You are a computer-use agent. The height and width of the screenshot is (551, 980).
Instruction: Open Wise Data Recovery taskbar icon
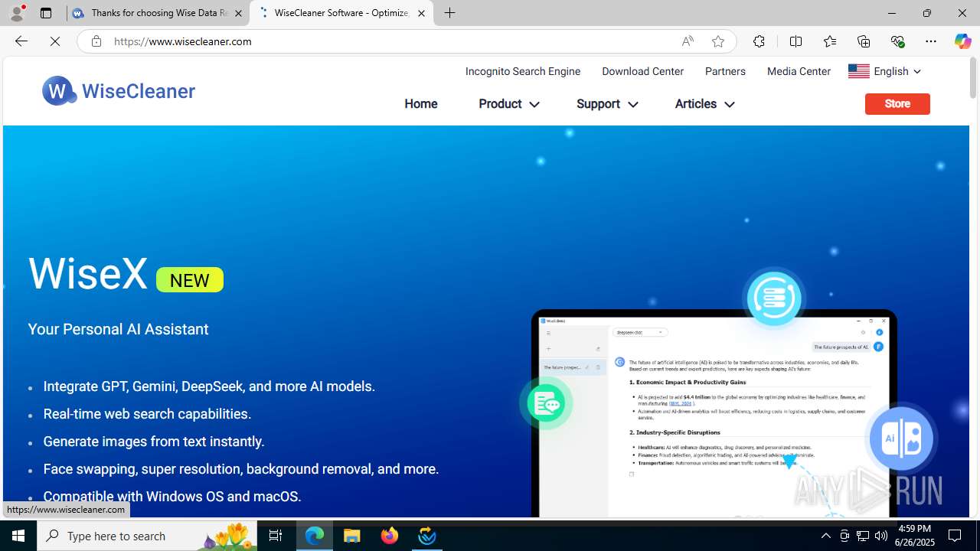pos(427,536)
